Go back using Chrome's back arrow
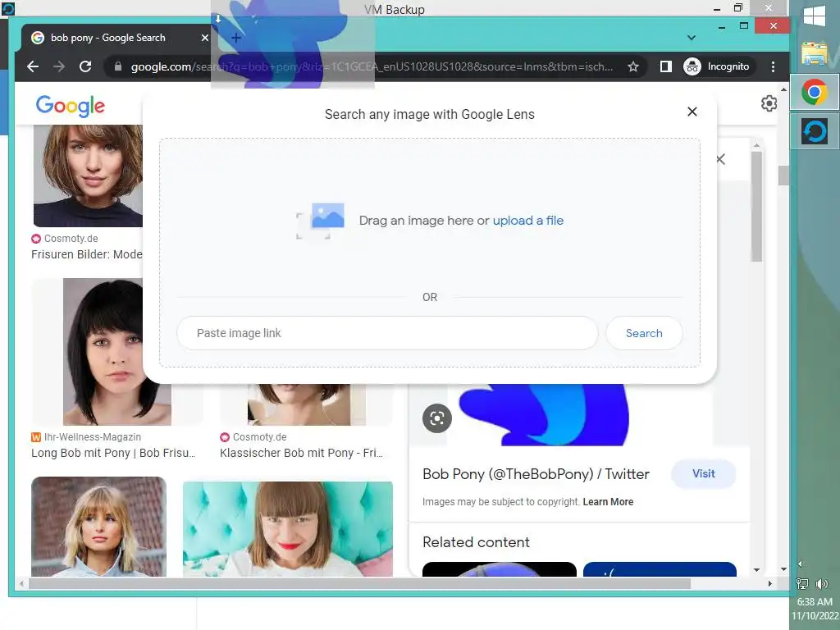Screen dimensions: 840x630 (33, 66)
